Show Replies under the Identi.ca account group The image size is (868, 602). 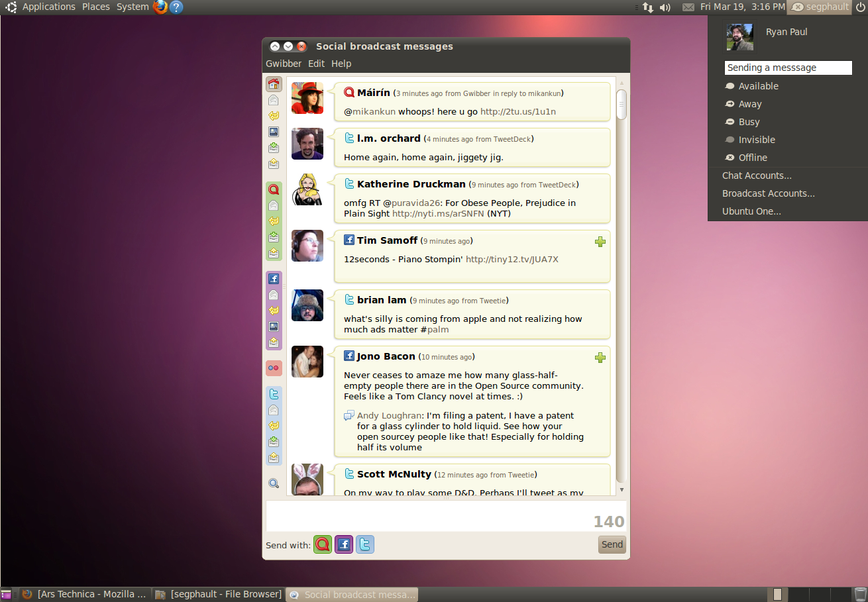tap(274, 221)
